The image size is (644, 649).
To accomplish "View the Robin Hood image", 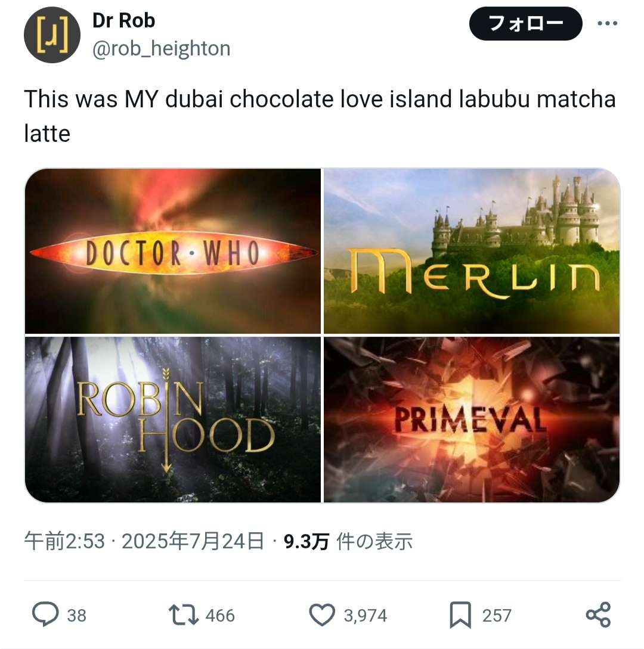I will (173, 420).
